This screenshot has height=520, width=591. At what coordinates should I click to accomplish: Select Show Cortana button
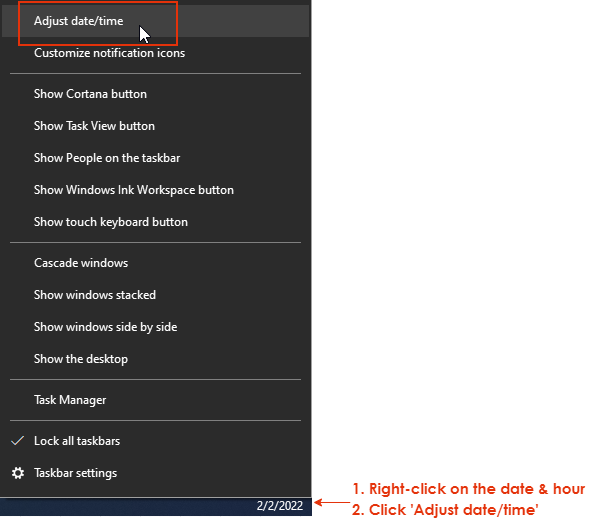[x=155, y=94]
